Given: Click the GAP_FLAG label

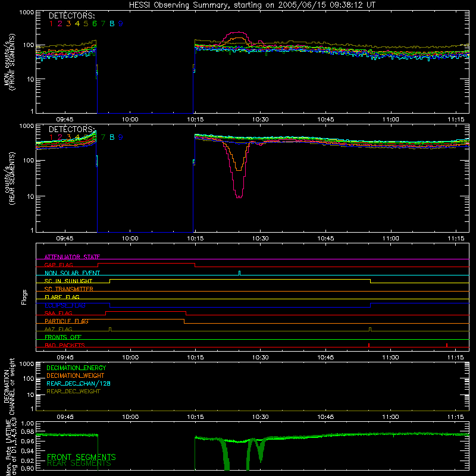Looking at the screenshot, I should 58,265.
